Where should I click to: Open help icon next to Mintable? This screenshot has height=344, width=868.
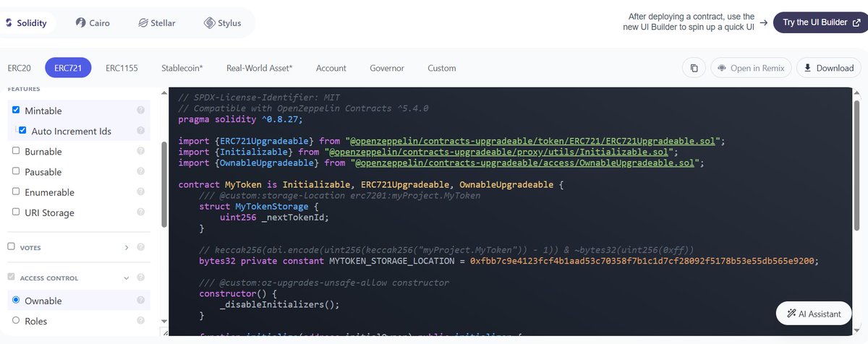coord(141,111)
